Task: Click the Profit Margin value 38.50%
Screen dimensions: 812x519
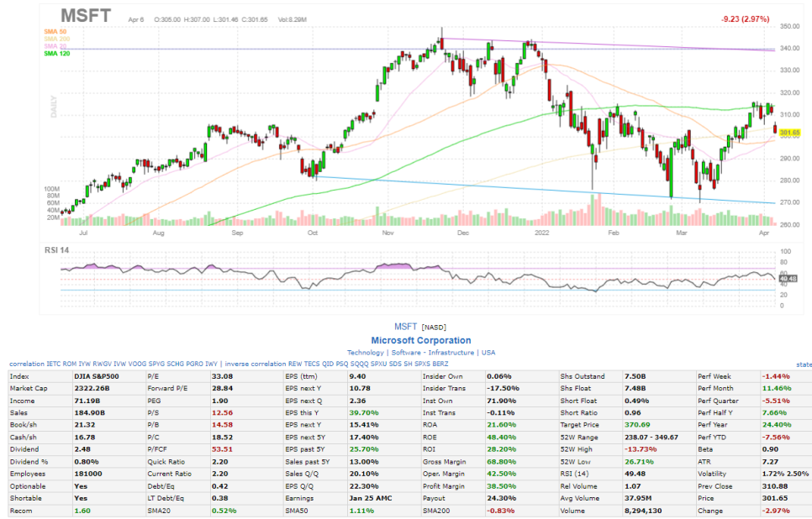Action: [501, 486]
